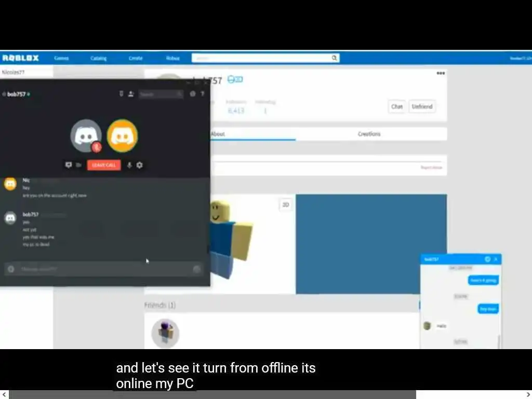Click the first blue chat bubble

(x=484, y=280)
